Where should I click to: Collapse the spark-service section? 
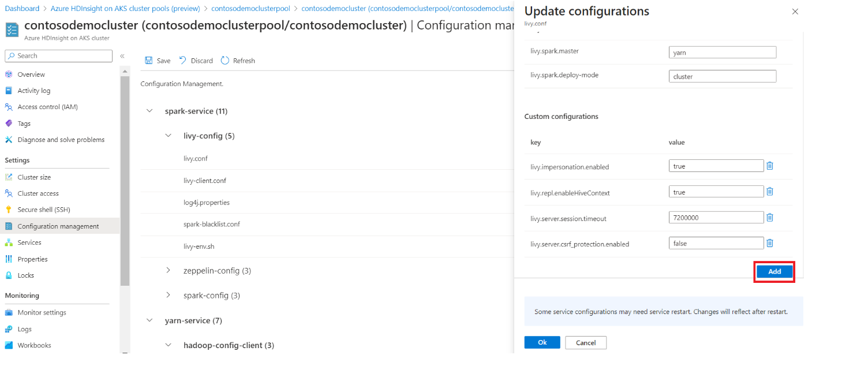click(150, 111)
